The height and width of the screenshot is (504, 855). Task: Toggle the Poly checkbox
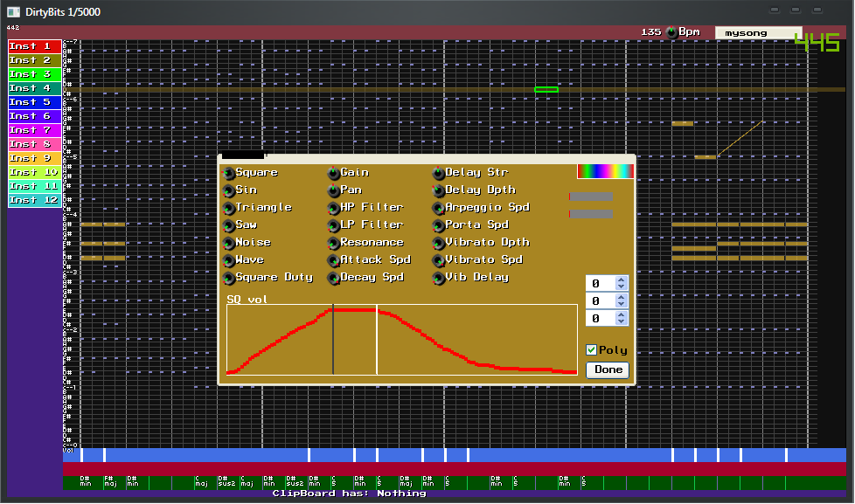coord(591,349)
